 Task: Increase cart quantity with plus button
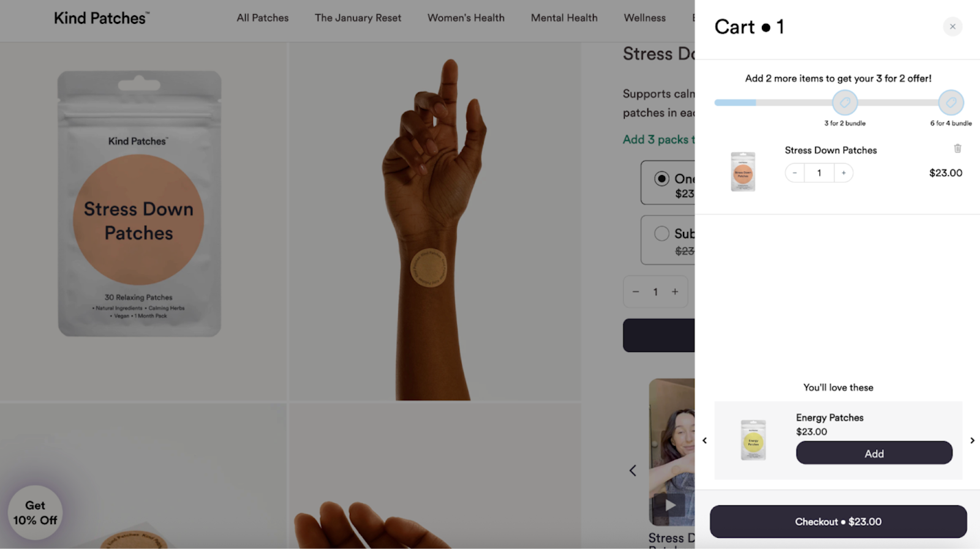(843, 173)
